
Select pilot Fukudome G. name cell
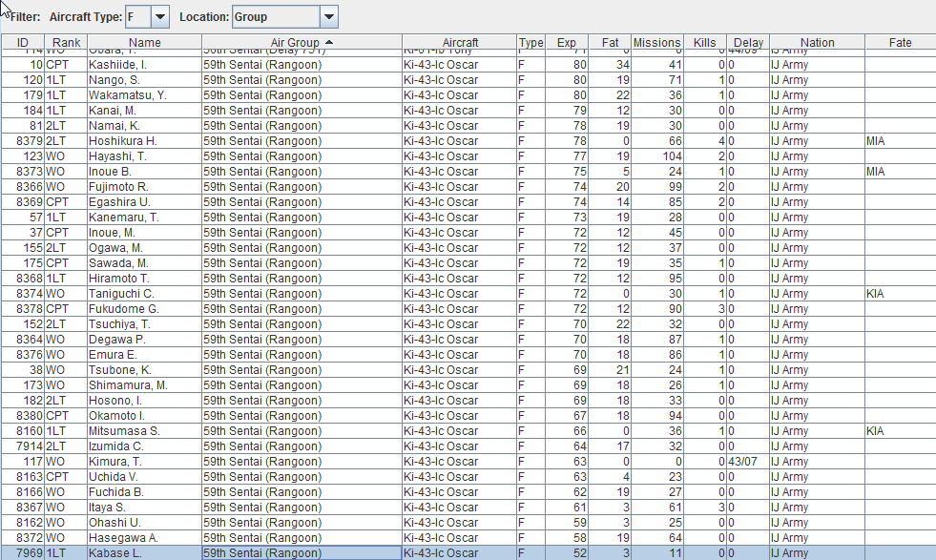(144, 309)
